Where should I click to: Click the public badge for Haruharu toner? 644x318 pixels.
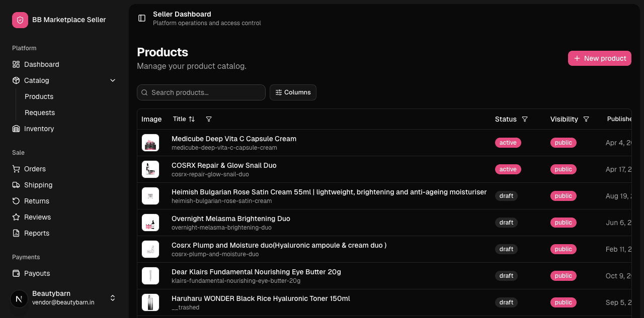click(x=563, y=302)
